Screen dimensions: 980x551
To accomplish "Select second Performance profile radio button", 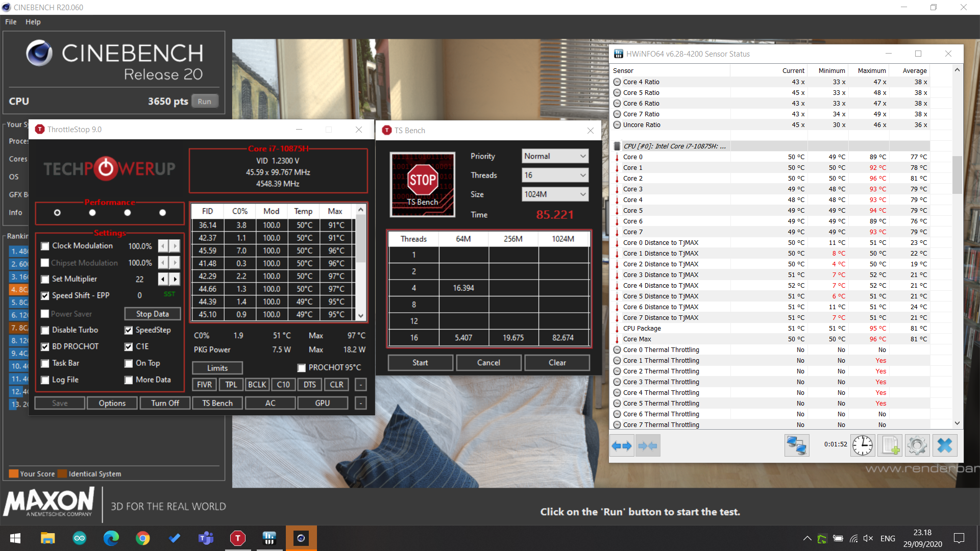I will click(x=92, y=213).
